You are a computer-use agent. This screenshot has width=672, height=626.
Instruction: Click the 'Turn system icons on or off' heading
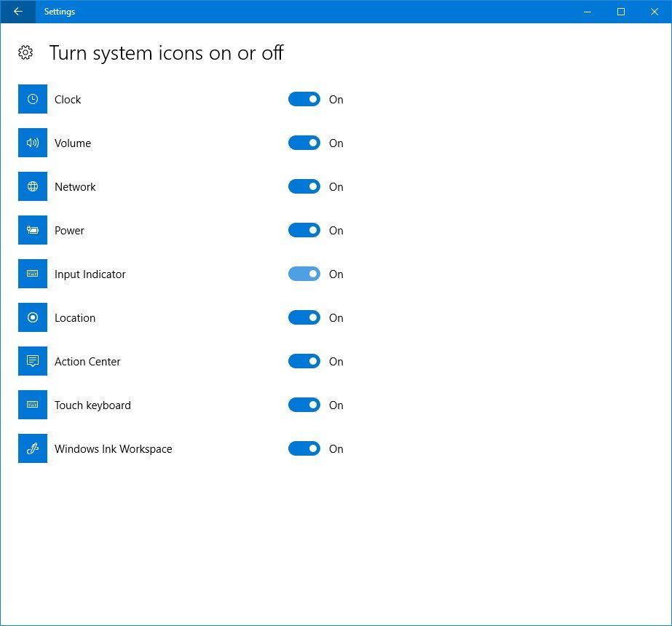(x=166, y=53)
